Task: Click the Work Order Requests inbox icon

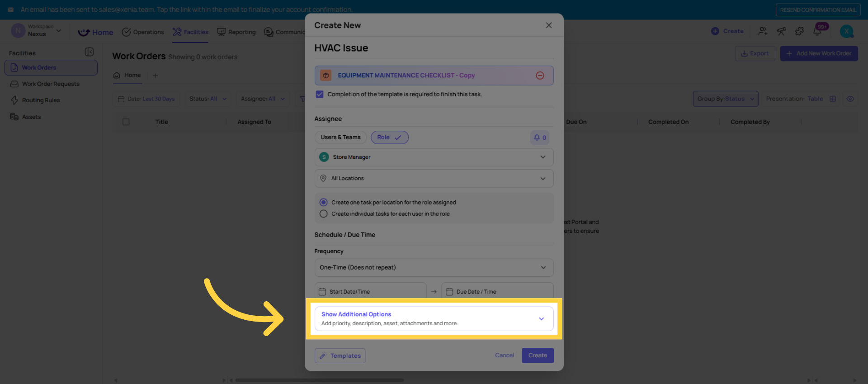Action: (x=14, y=84)
